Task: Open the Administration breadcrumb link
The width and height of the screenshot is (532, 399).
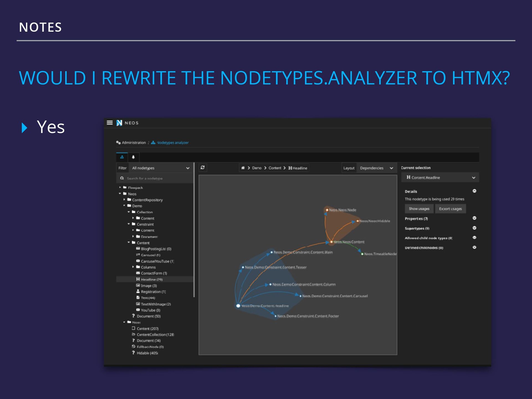Action: pos(131,143)
